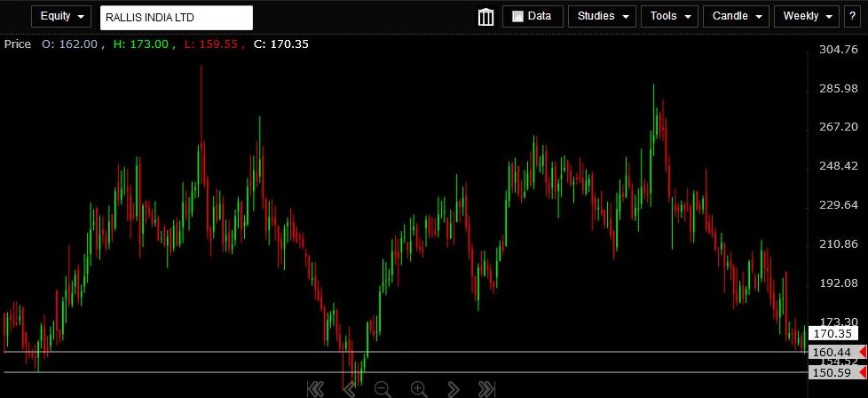Expand the Candle chart type dropdown
Viewport: 868px width, 398px height.
coord(738,16)
